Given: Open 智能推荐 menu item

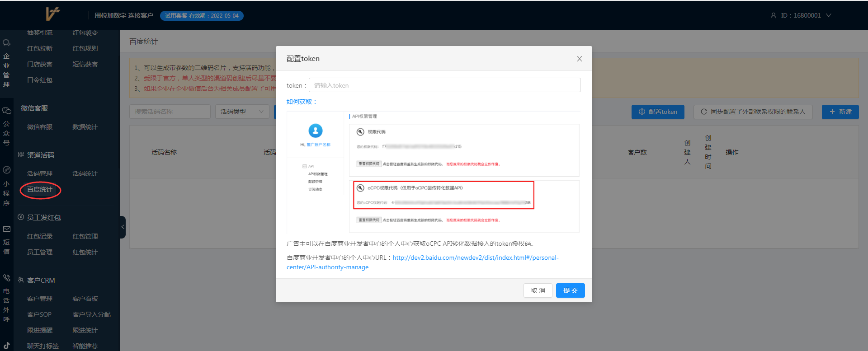Looking at the screenshot, I should 85,346.
